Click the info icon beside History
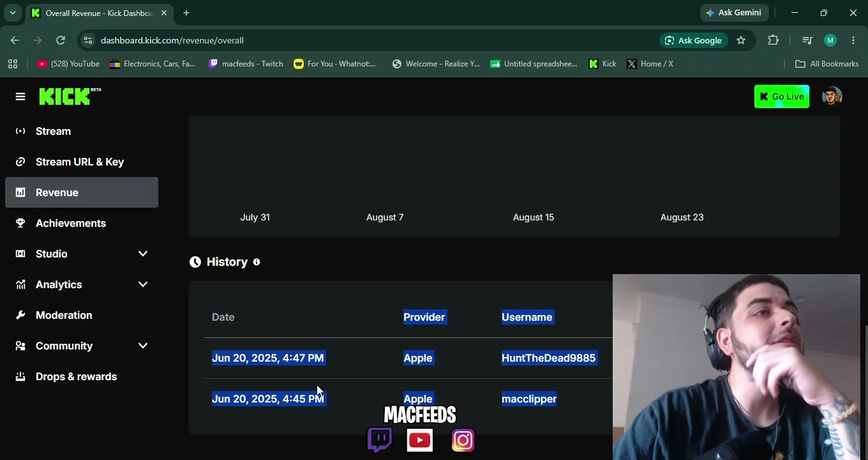Viewport: 868px width, 460px height. pos(257,262)
